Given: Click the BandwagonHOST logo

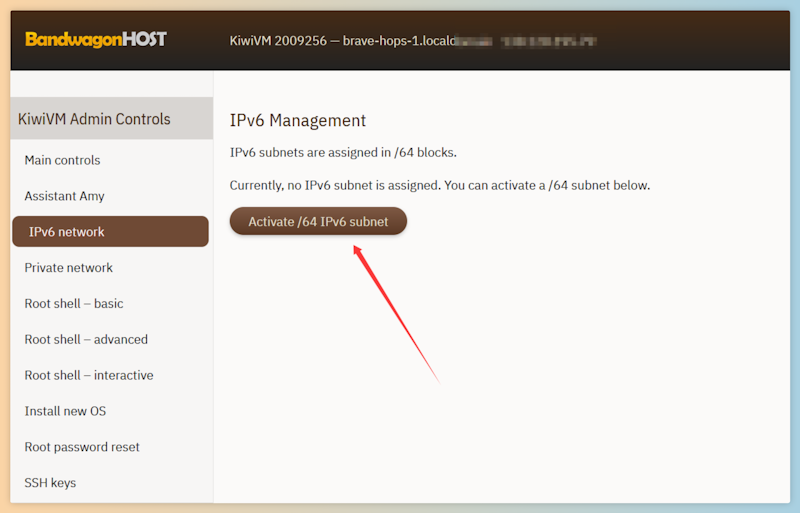Looking at the screenshot, I should tap(96, 39).
